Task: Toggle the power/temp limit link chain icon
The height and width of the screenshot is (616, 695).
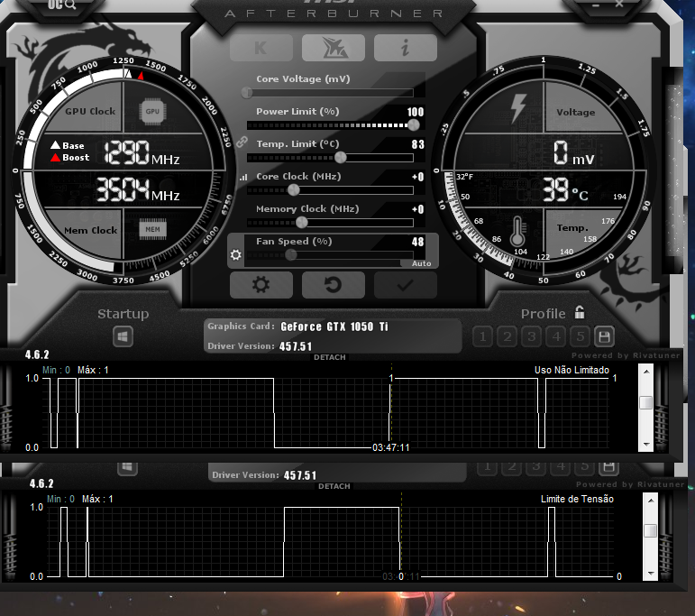Action: (242, 143)
